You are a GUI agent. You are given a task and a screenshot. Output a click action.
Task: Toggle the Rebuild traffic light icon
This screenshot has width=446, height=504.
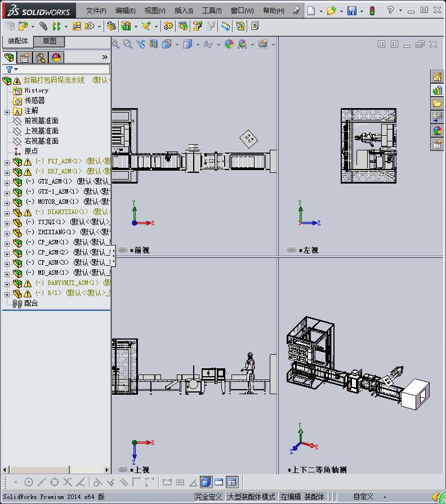click(x=372, y=11)
